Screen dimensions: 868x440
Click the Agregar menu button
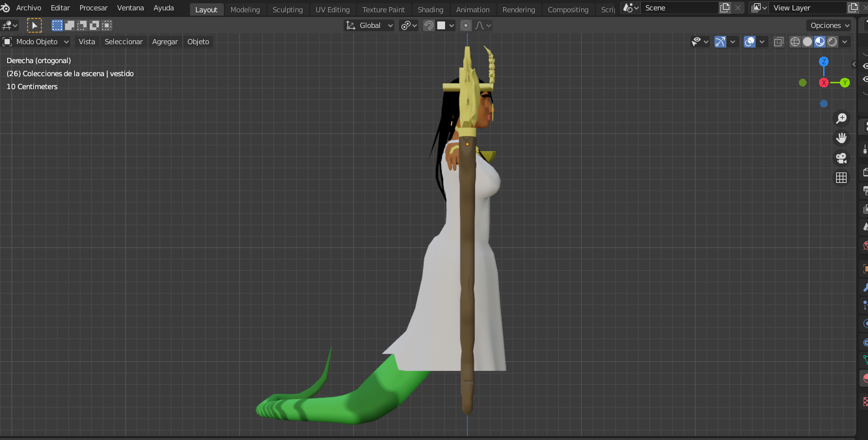coord(165,42)
